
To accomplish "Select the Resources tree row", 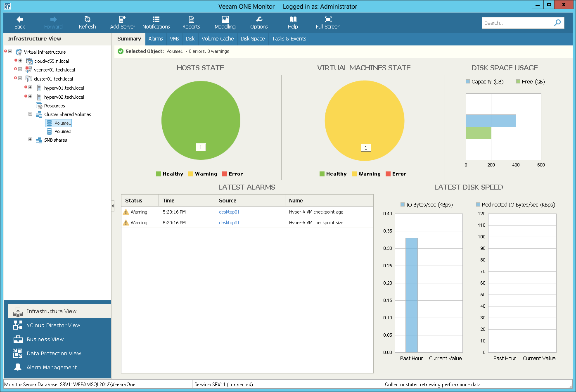I will coord(50,106).
